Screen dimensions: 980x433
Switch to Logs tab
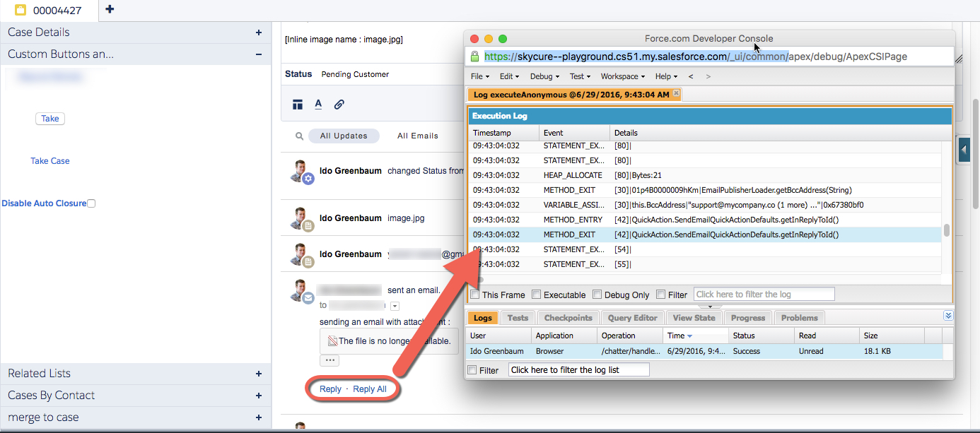click(482, 318)
